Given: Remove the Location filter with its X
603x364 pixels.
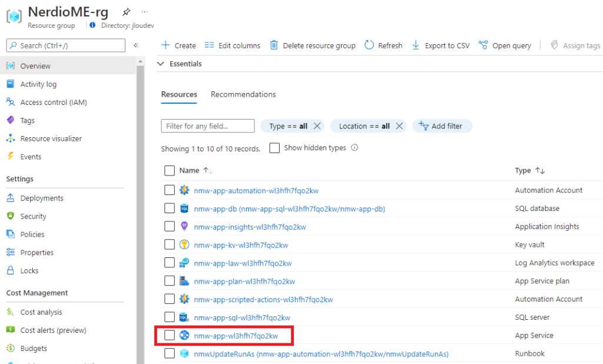Looking at the screenshot, I should click(400, 126).
